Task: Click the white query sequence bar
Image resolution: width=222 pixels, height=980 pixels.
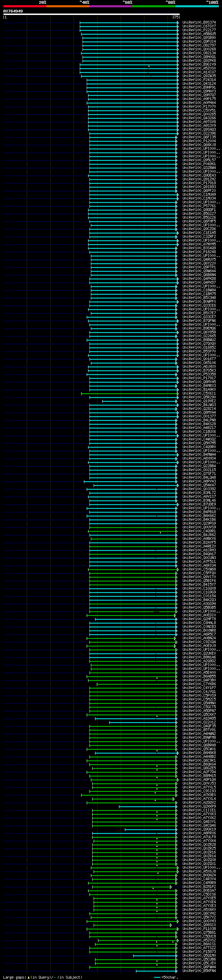Action: (x=92, y=14)
